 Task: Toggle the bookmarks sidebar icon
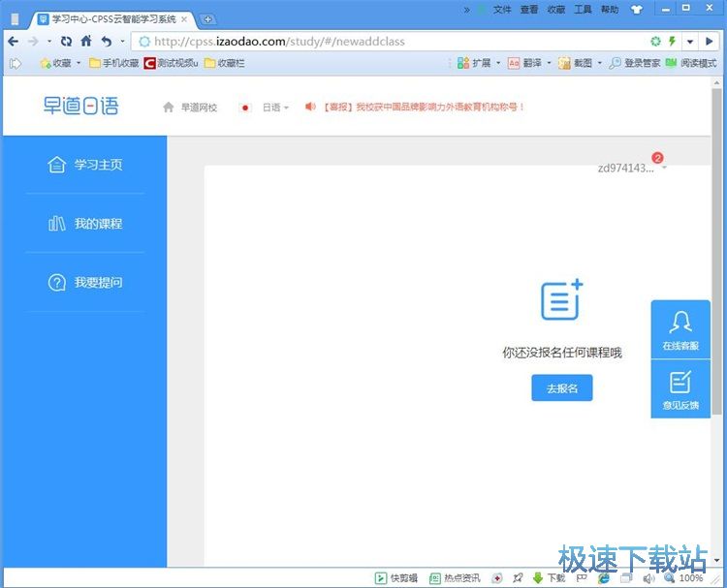coord(15,63)
